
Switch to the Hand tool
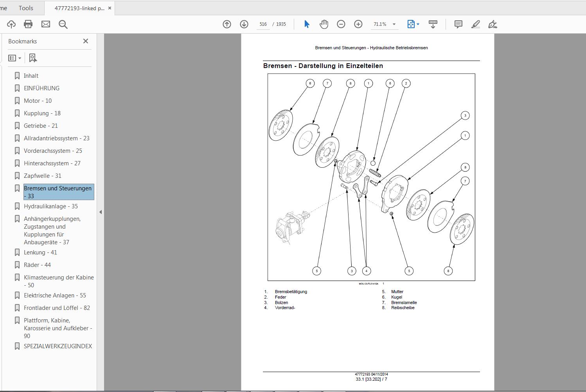click(324, 24)
